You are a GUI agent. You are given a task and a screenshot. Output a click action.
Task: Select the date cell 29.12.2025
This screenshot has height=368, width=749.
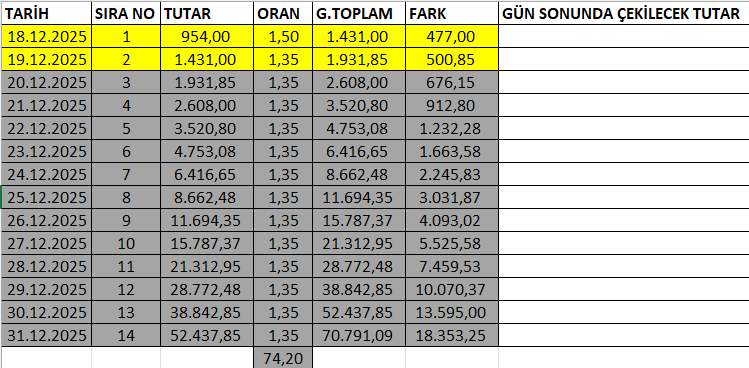pos(46,289)
